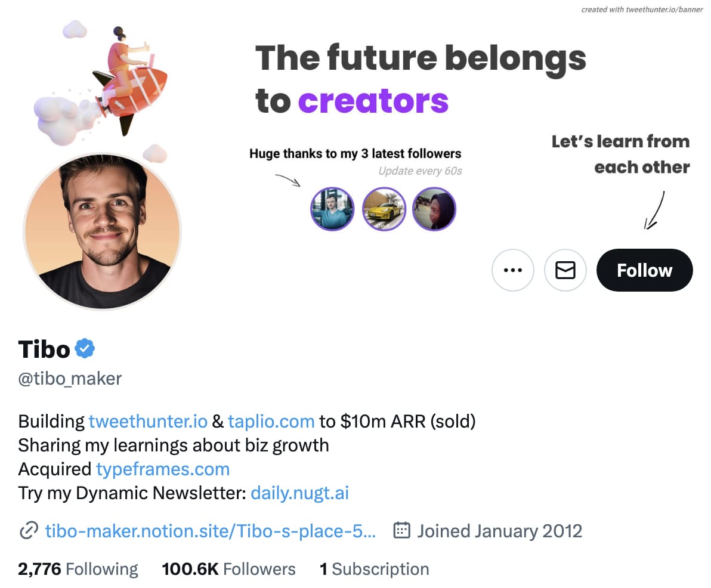Click the first latest follower avatar
Image resolution: width=711 pixels, height=588 pixels.
[332, 209]
